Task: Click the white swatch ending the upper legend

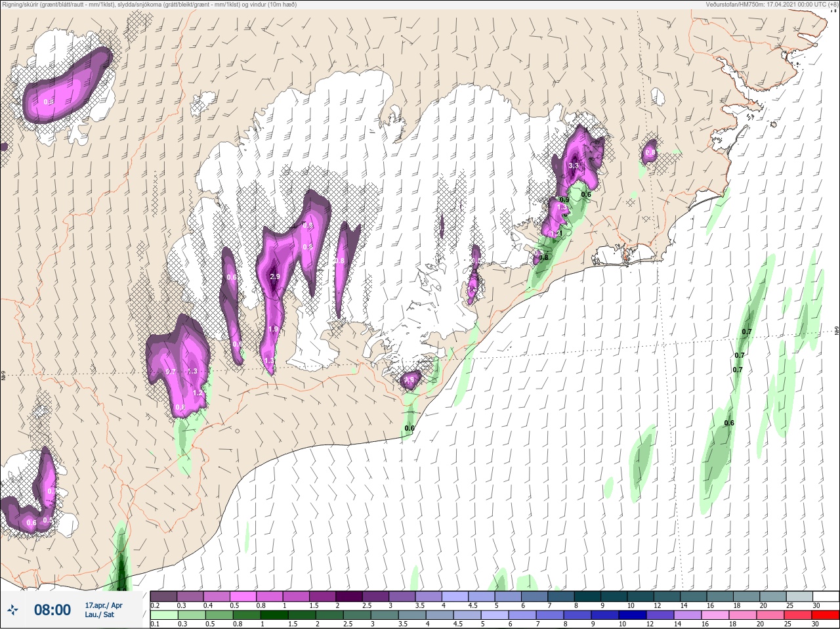Action: (825, 596)
